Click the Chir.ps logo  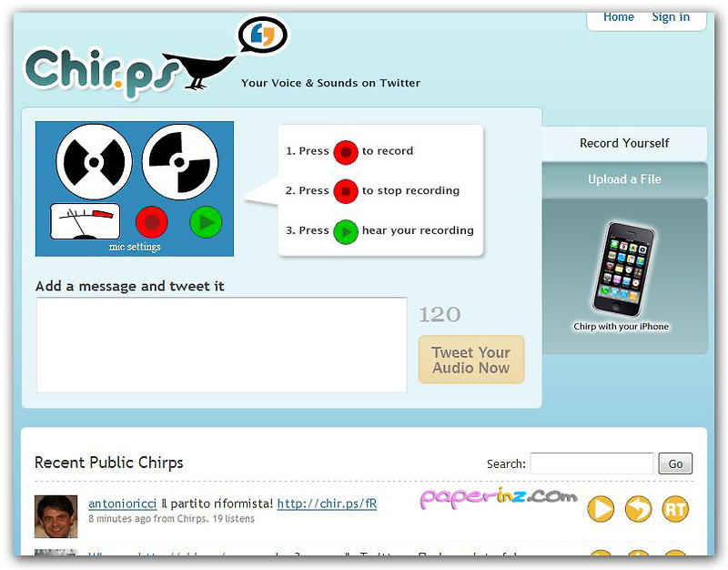coord(101,74)
